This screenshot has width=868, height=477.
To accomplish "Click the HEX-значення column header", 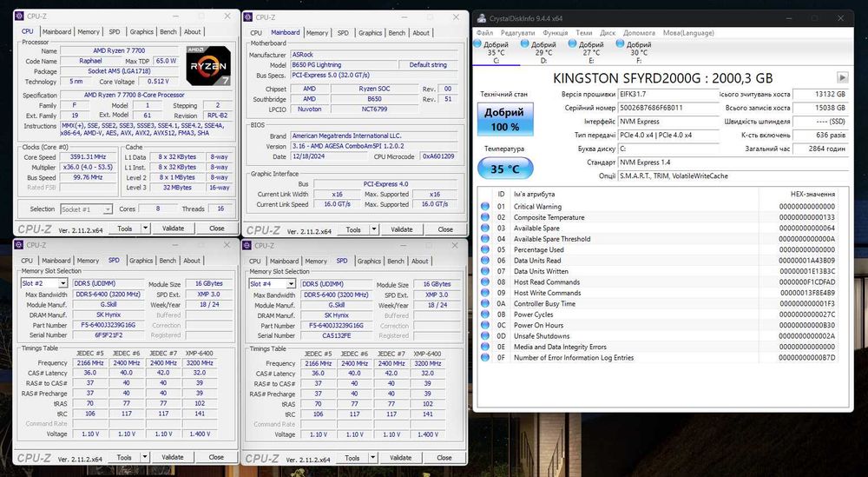I will click(x=813, y=195).
